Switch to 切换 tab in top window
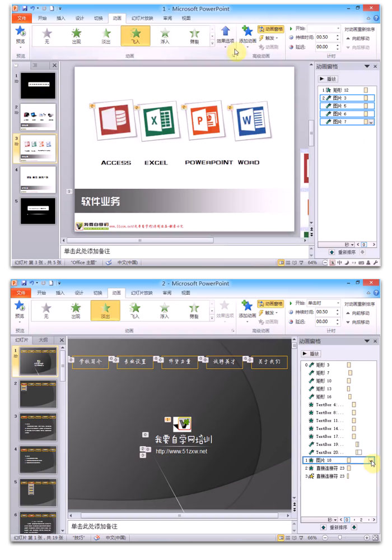This screenshot has width=392, height=560. pyautogui.click(x=98, y=18)
